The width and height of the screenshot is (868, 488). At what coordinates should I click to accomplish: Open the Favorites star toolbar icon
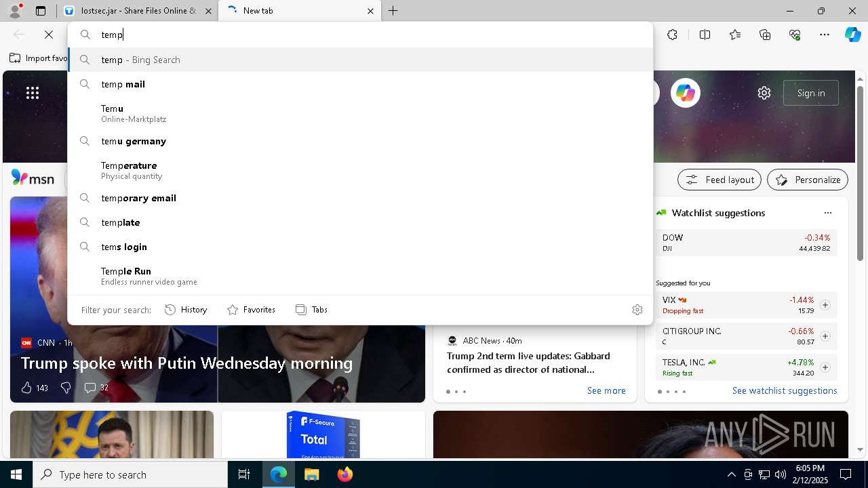[x=735, y=35]
